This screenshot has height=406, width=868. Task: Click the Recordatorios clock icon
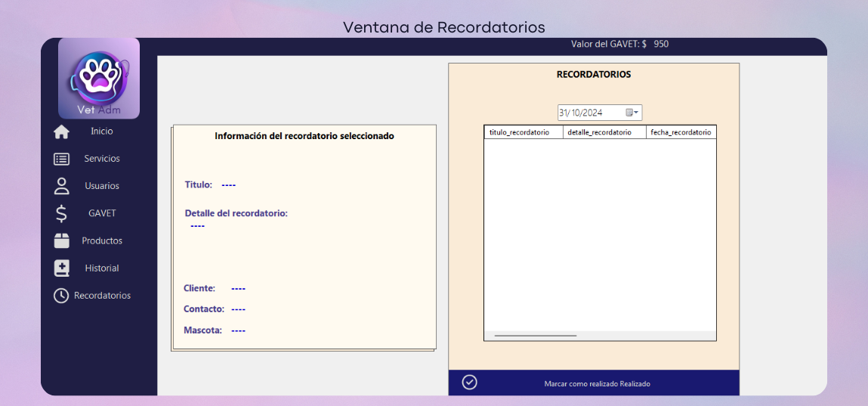(61, 296)
